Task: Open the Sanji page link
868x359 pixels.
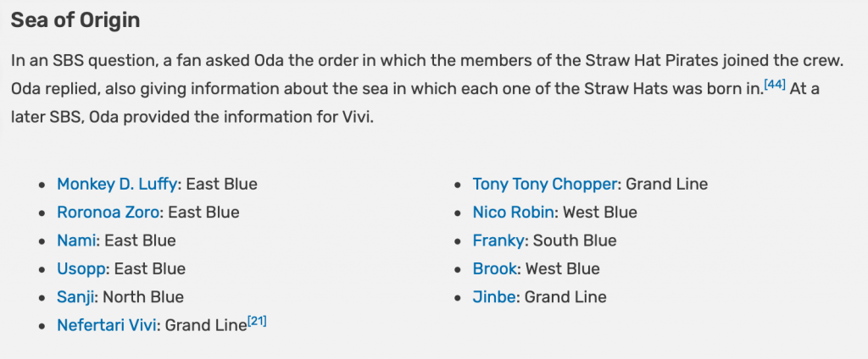Action: (x=75, y=297)
